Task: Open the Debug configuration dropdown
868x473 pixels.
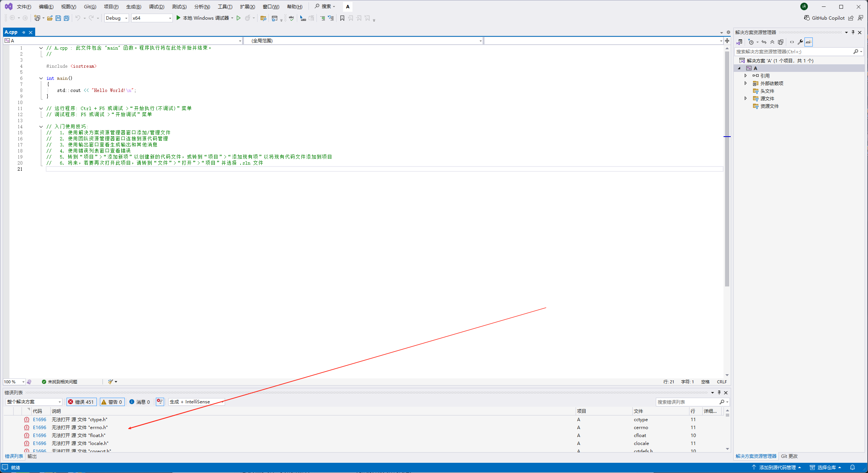Action: point(116,18)
